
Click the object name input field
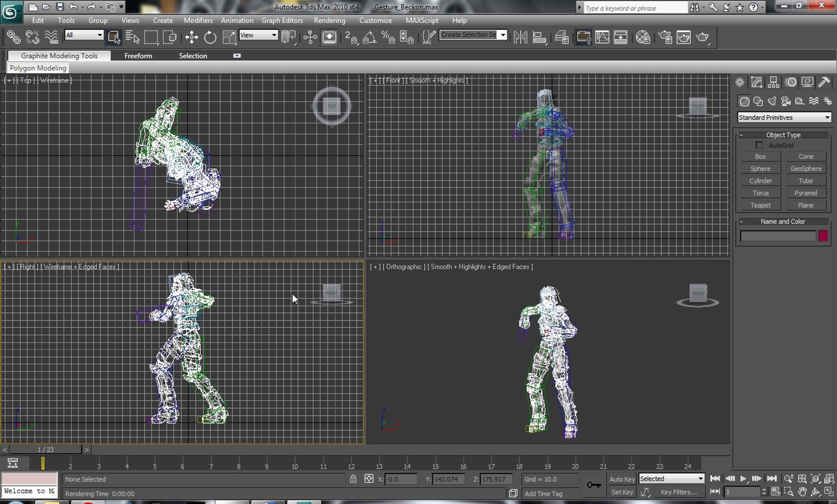(778, 236)
